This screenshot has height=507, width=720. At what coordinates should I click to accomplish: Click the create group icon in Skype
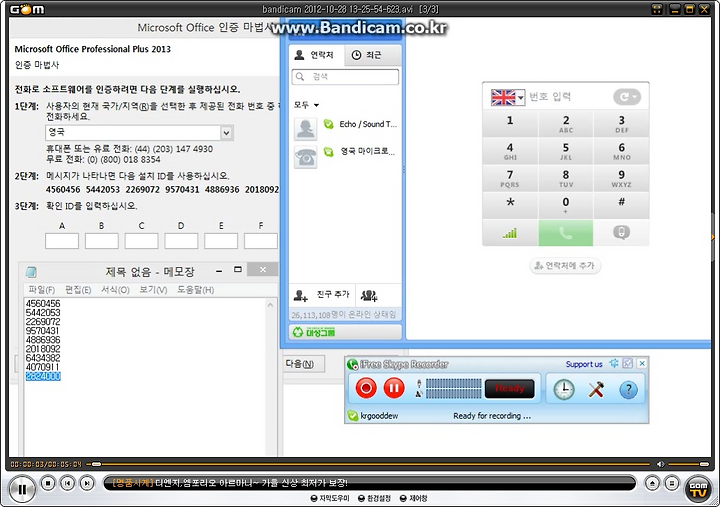369,296
